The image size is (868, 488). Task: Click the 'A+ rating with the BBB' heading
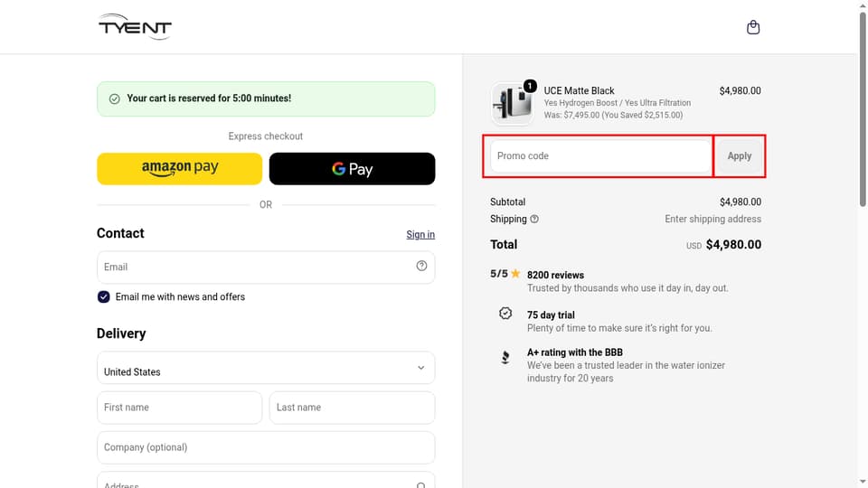[x=575, y=352]
